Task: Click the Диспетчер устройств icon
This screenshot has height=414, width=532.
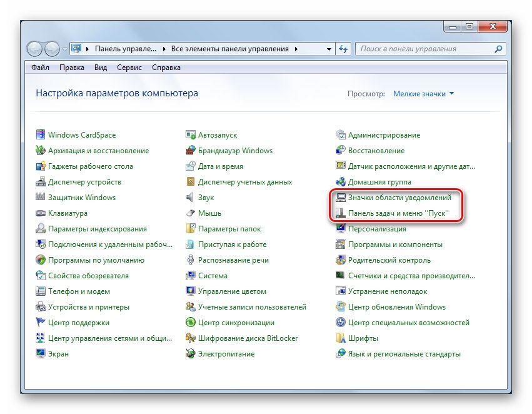Action: pyautogui.click(x=41, y=181)
